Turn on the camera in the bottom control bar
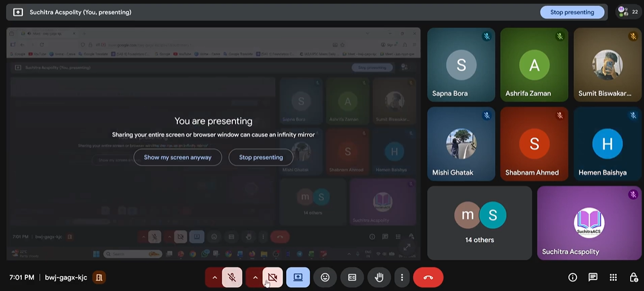 tap(272, 278)
